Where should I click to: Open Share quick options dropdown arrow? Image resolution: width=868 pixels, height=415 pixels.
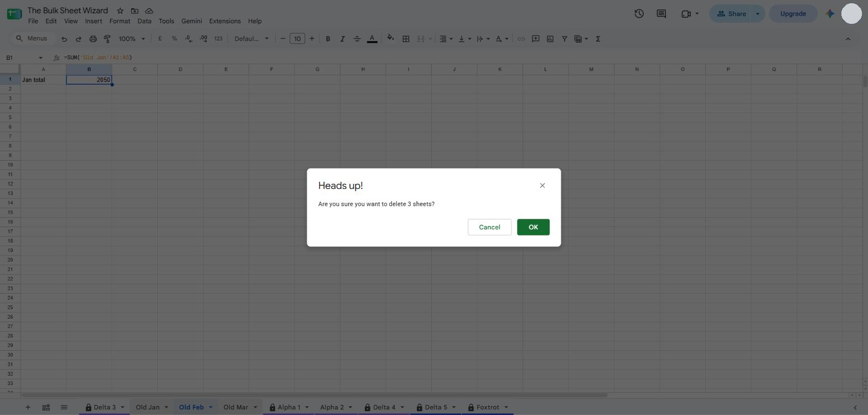758,14
